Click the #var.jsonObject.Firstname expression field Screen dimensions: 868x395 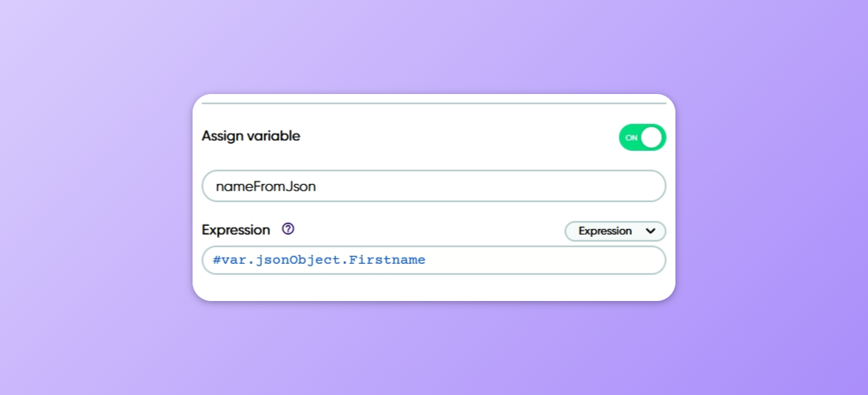(434, 260)
